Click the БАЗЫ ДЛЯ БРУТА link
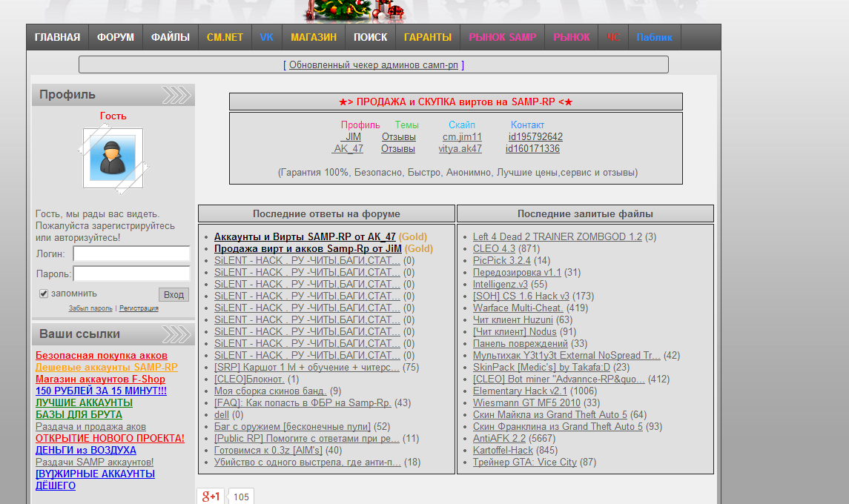The height and width of the screenshot is (504, 849). (x=79, y=414)
